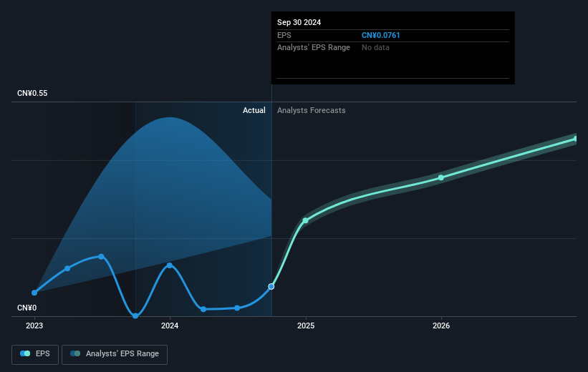The width and height of the screenshot is (588, 372).
Task: Select the 2024 EPS peak data point
Action: pos(170,265)
